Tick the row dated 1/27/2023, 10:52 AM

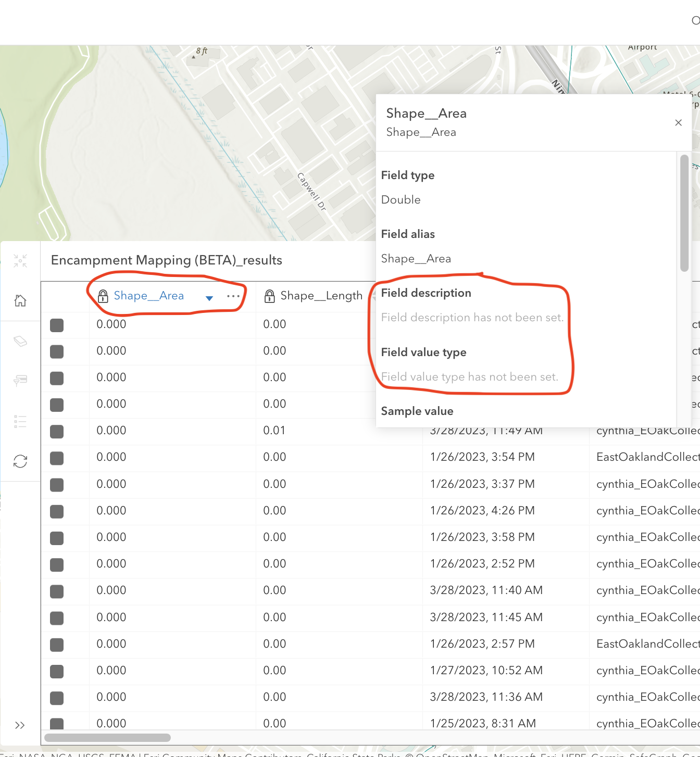pos(57,671)
